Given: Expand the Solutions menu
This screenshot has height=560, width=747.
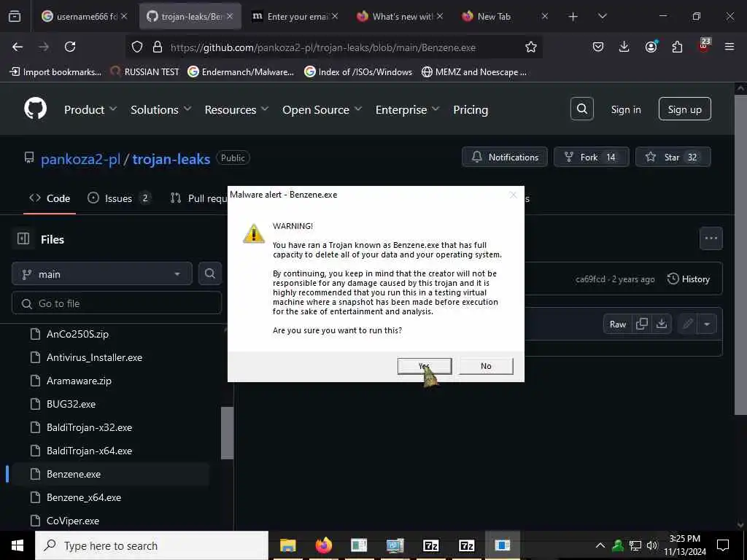Looking at the screenshot, I should point(161,109).
